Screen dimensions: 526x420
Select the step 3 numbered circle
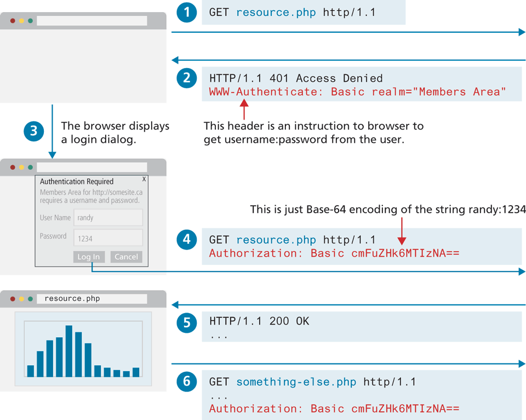pyautogui.click(x=33, y=131)
